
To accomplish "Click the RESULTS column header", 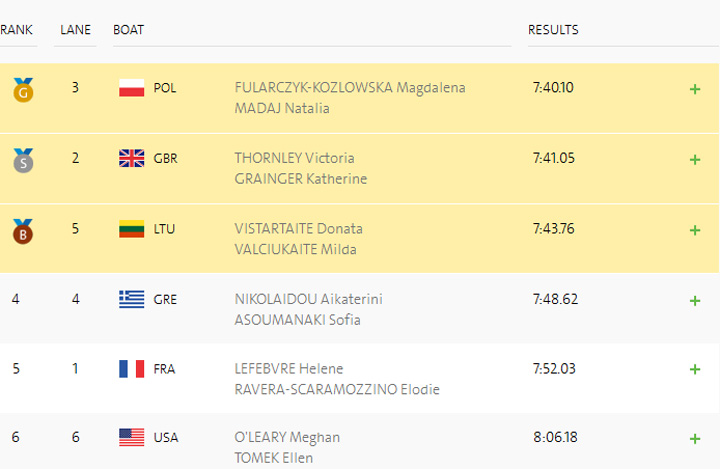I will [553, 30].
